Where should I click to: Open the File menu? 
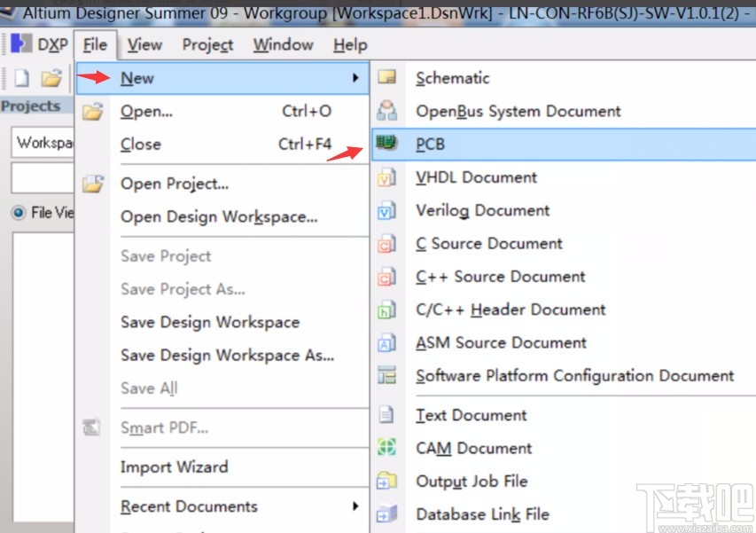click(x=95, y=44)
